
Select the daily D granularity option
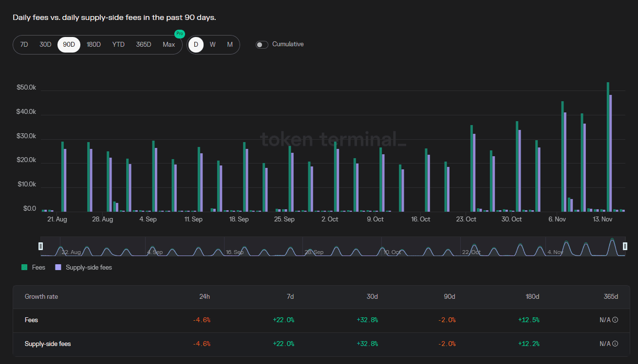coord(196,45)
